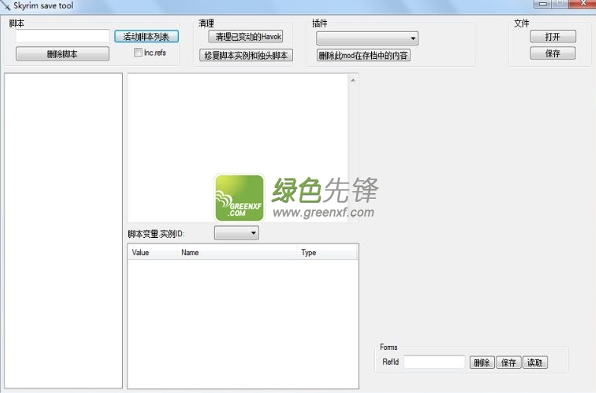This screenshot has height=393, width=596.
Task: Click the top 保存 file button
Action: pos(553,53)
